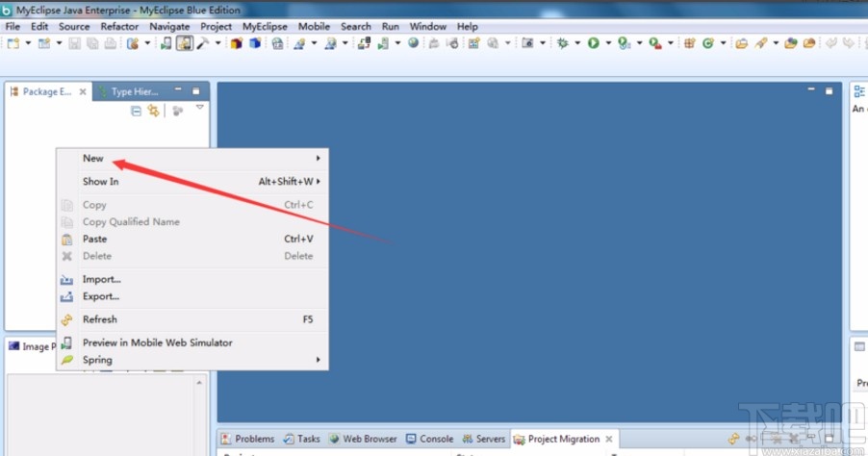
Task: Click the Preview in Mobile Simulator toolbar icon
Action: [x=166, y=43]
